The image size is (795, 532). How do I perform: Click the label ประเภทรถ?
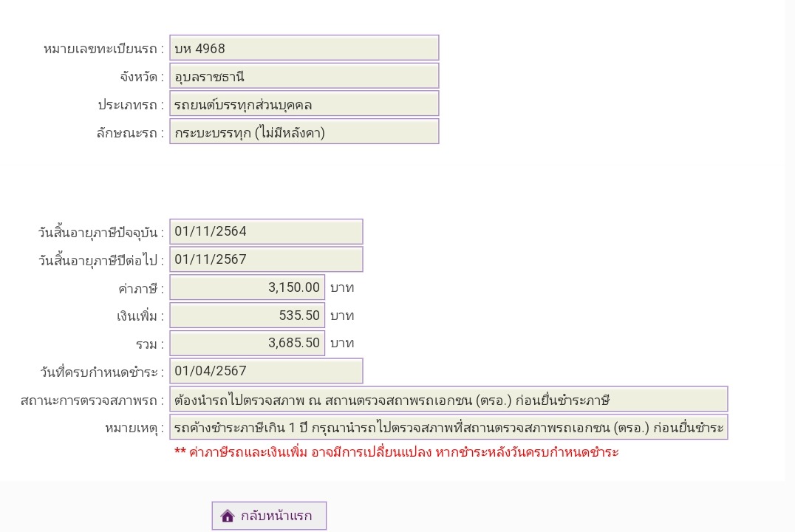tap(131, 105)
